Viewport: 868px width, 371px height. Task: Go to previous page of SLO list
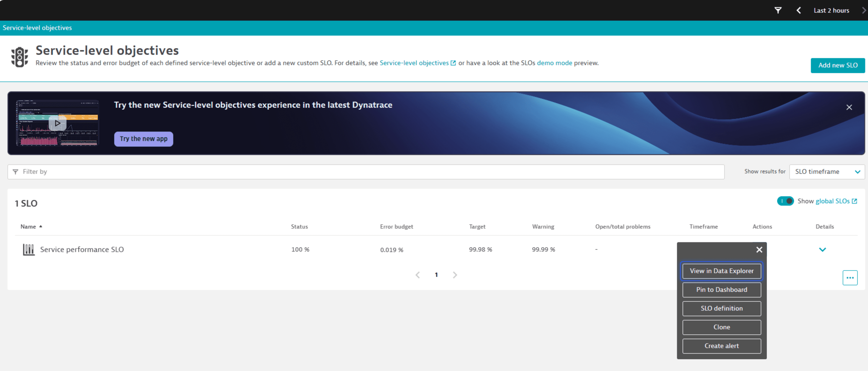[x=417, y=275]
